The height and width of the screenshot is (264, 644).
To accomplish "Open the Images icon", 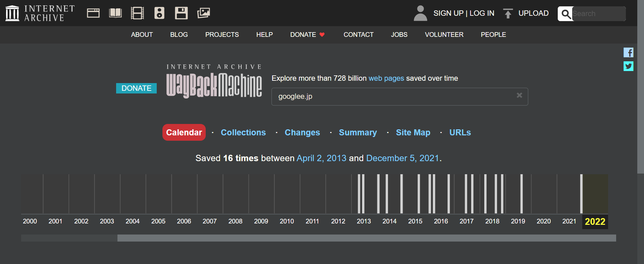I will pyautogui.click(x=203, y=13).
